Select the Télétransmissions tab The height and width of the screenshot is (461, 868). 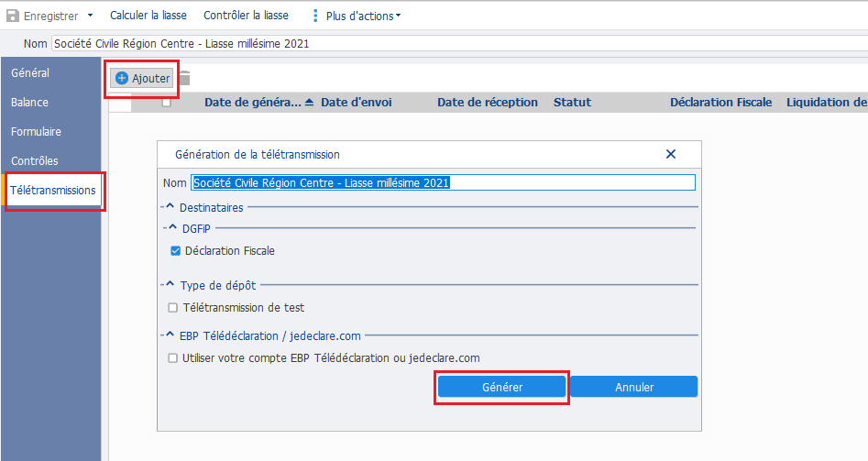point(53,191)
